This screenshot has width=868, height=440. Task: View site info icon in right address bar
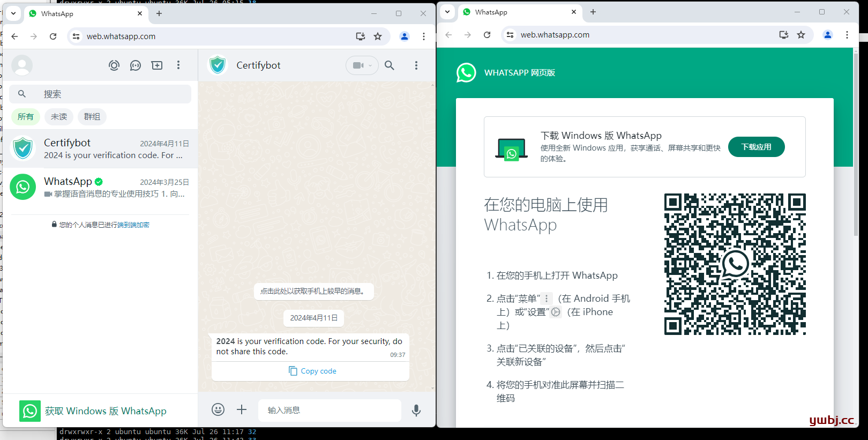510,35
